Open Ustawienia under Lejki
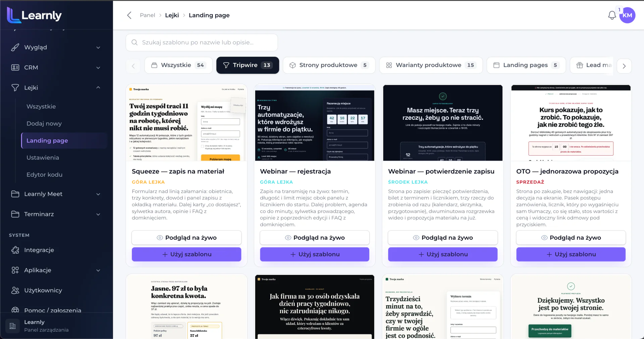The height and width of the screenshot is (339, 644). tap(43, 157)
